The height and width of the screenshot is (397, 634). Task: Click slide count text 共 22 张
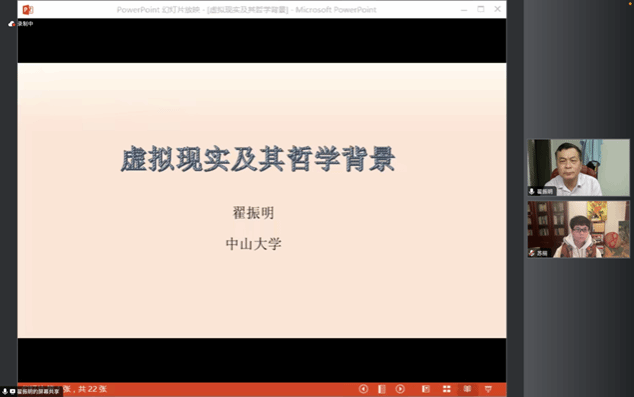93,389
